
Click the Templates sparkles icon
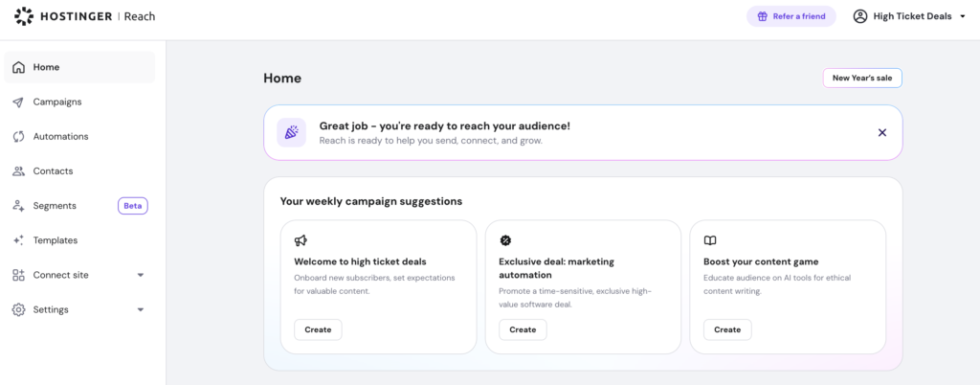tap(19, 240)
